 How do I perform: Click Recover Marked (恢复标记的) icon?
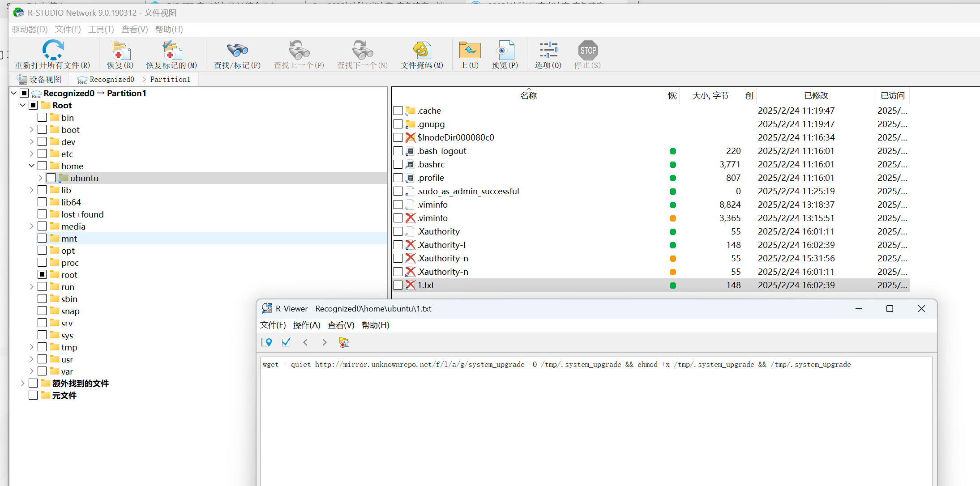[x=171, y=51]
